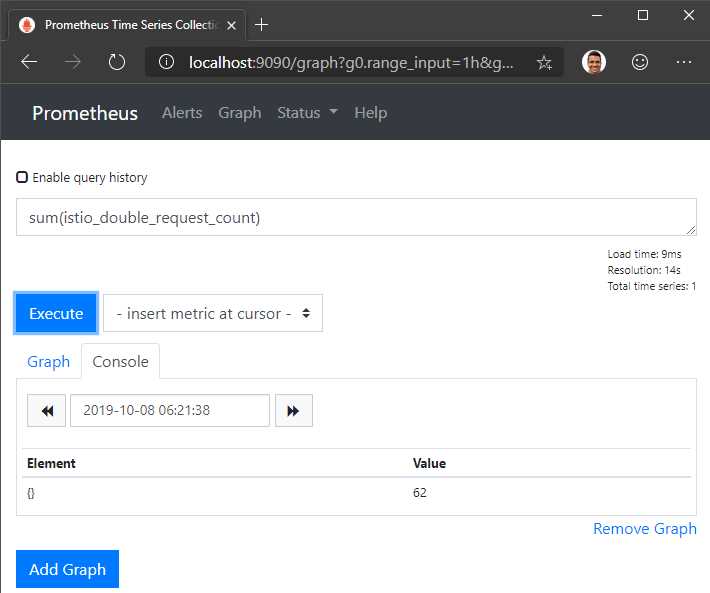Click the browser address bar URL
Screen dimensions: 710x593
351,62
